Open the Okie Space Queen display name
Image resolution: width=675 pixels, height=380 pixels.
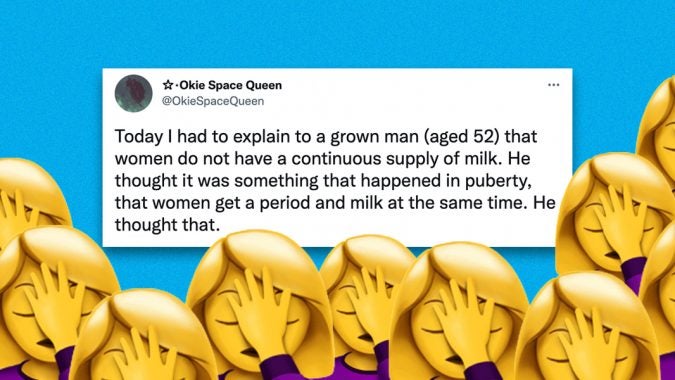click(x=230, y=85)
